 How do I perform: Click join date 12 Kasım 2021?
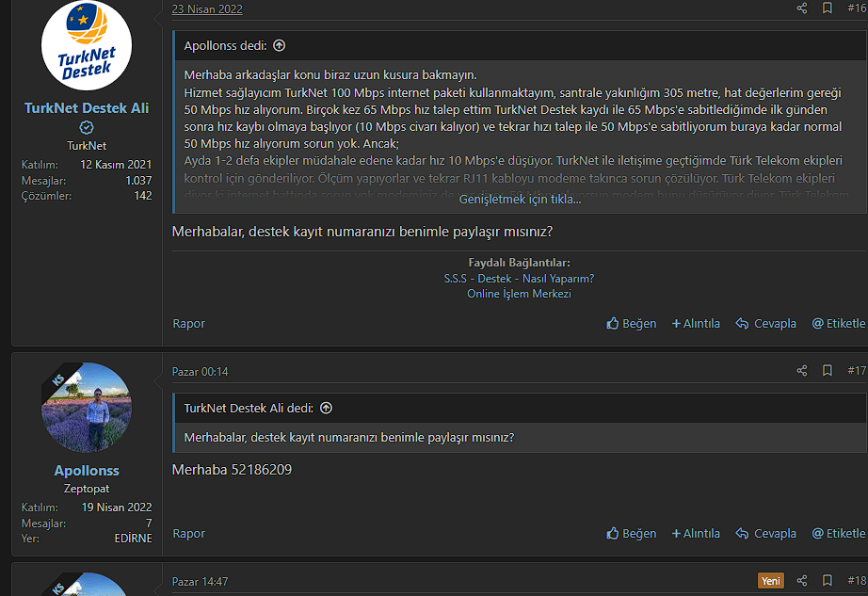116,165
